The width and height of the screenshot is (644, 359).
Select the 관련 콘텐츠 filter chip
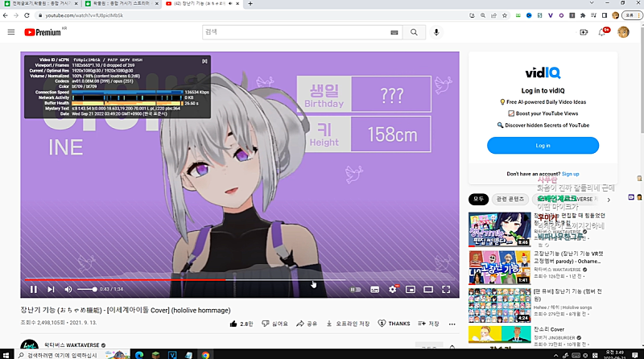(x=510, y=199)
